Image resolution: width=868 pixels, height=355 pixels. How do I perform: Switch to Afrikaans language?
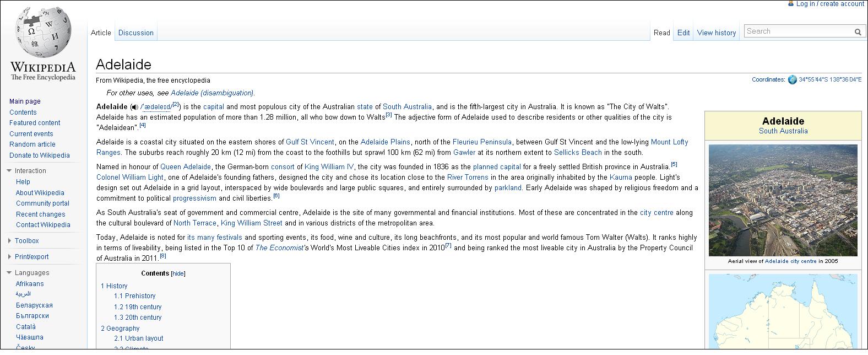coord(30,284)
